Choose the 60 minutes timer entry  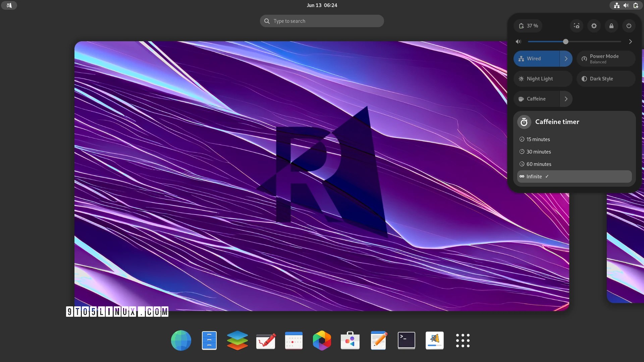coord(539,164)
